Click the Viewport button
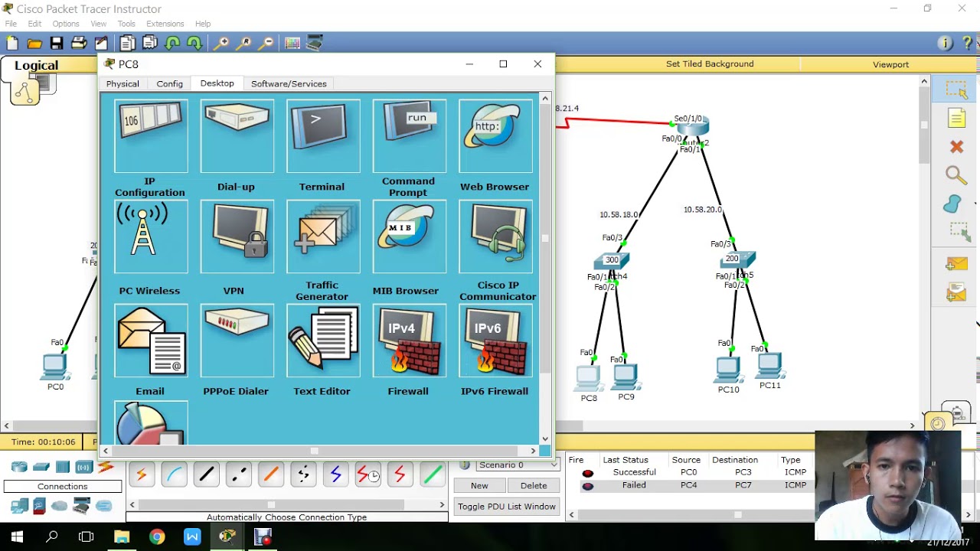This screenshot has width=980, height=551. (890, 64)
